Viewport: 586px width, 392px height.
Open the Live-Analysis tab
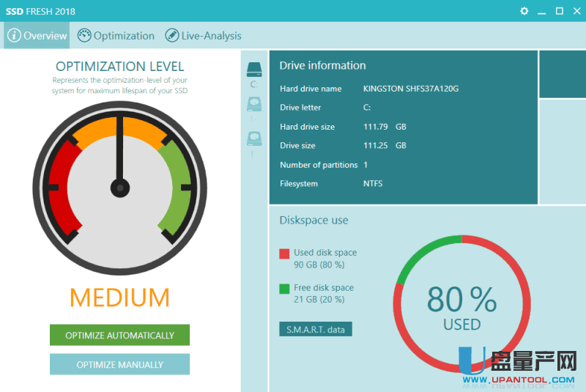(x=211, y=35)
